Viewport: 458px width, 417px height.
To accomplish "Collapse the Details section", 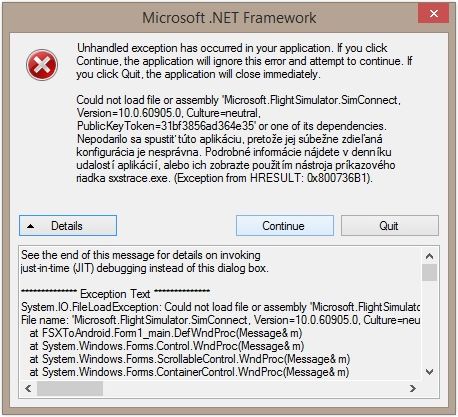I will (x=68, y=226).
